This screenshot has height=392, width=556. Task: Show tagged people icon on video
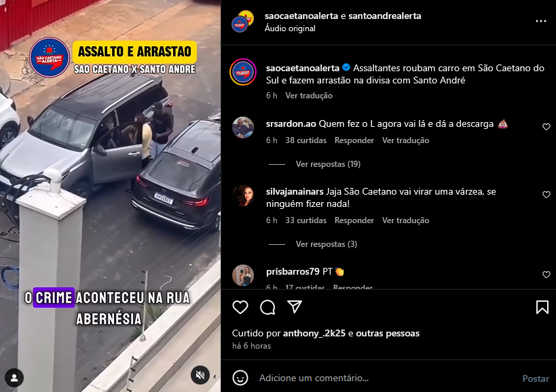(14, 378)
